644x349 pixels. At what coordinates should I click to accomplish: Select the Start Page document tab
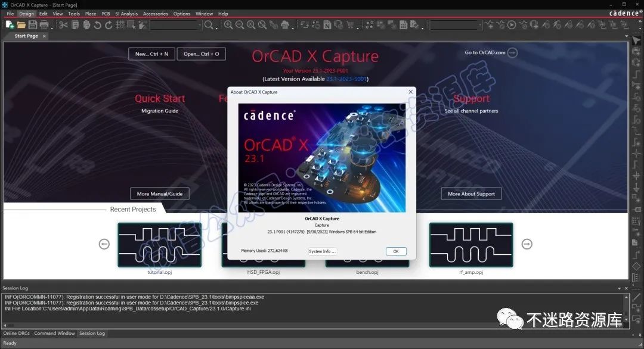pyautogui.click(x=26, y=36)
